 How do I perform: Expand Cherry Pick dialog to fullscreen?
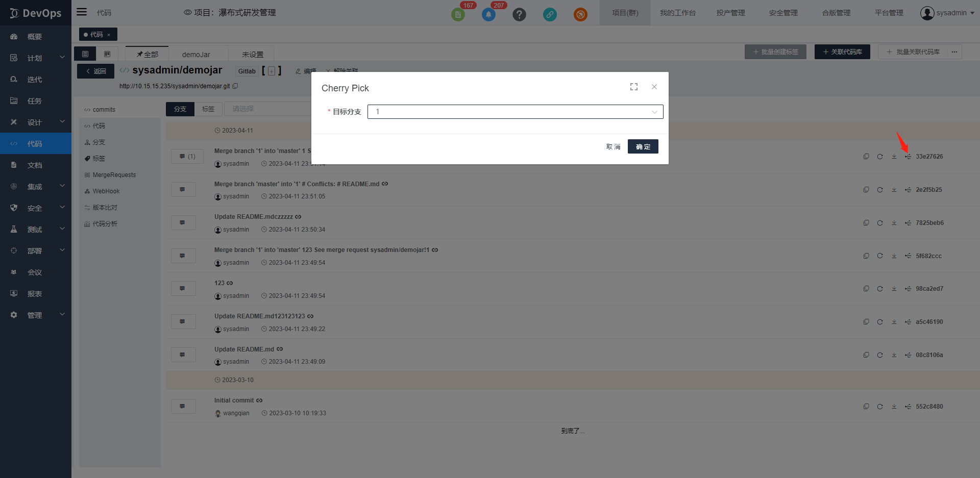tap(634, 87)
